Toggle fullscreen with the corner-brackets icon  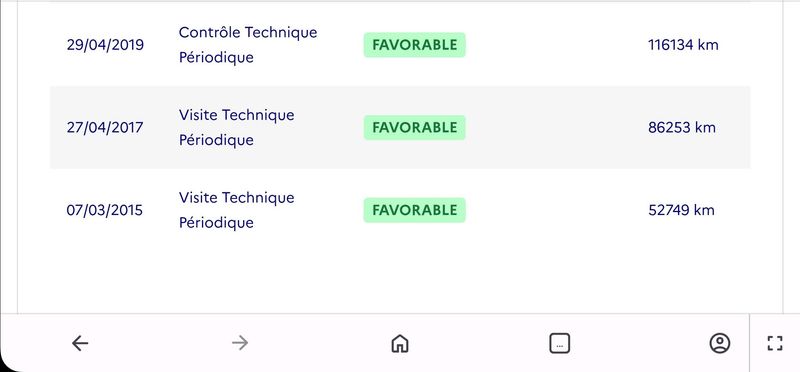pos(775,343)
